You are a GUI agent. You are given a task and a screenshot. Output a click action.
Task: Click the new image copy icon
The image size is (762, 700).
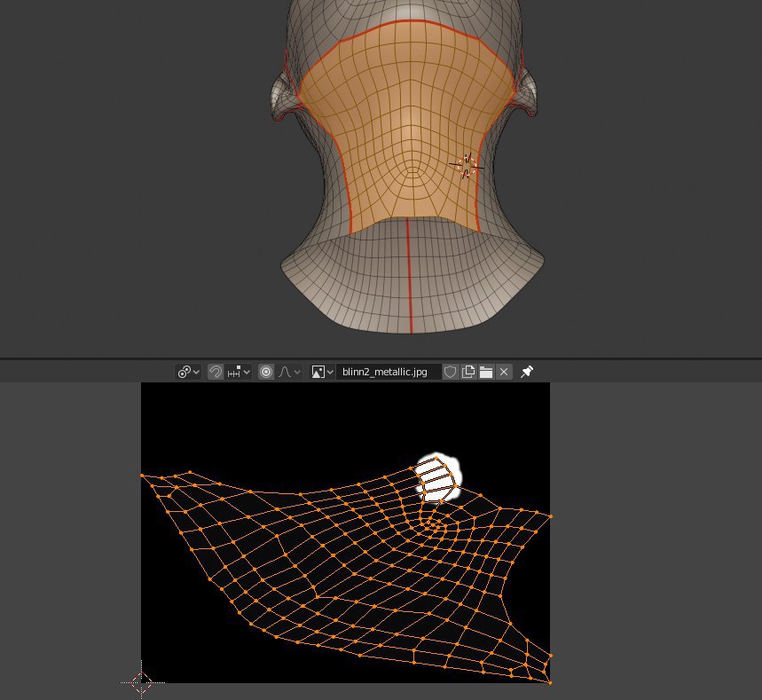(468, 373)
